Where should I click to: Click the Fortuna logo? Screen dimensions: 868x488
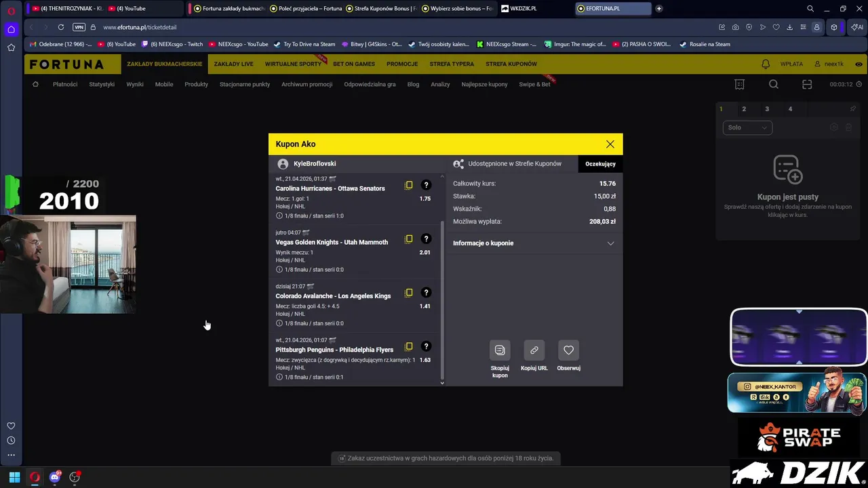point(66,64)
